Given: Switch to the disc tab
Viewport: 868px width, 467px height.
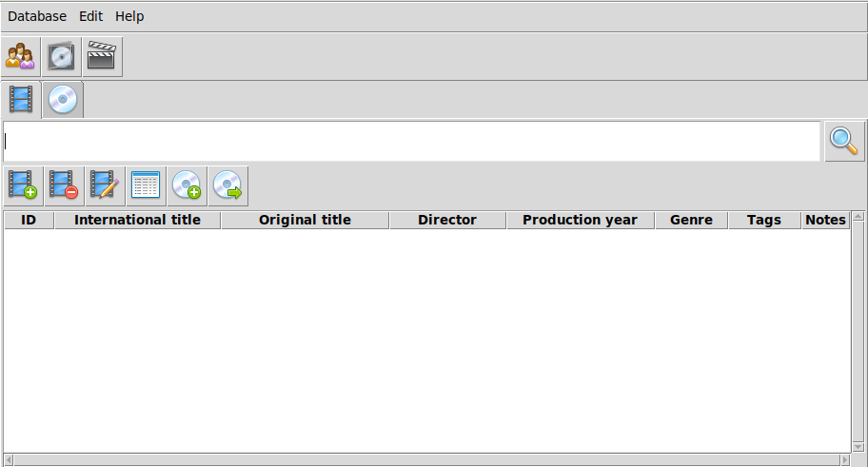Looking at the screenshot, I should [x=63, y=100].
